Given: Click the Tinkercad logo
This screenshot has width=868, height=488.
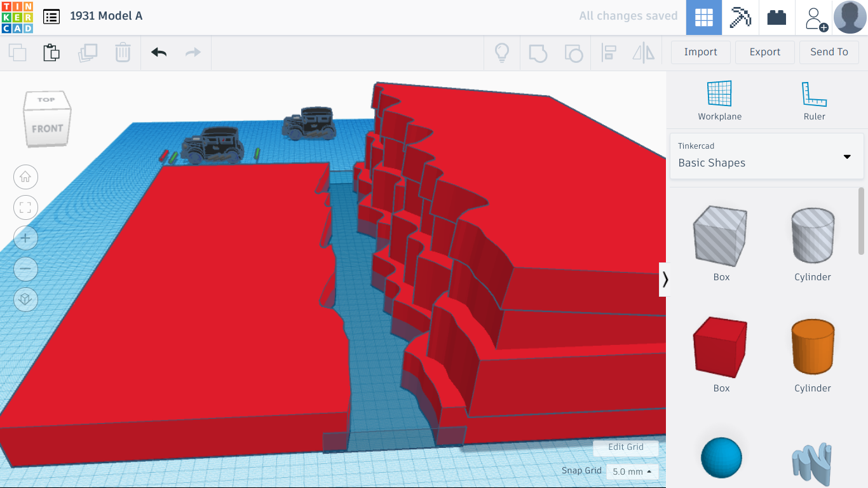Looking at the screenshot, I should tap(17, 17).
